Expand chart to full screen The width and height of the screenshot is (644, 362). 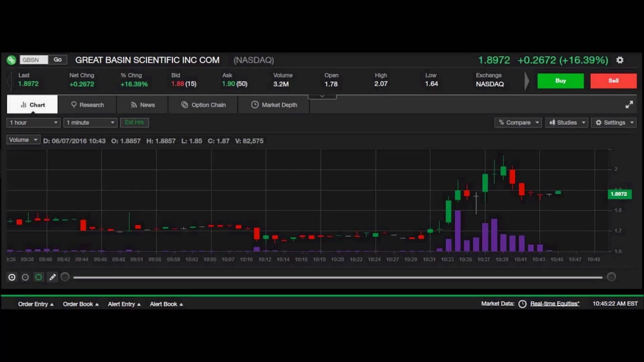629,105
